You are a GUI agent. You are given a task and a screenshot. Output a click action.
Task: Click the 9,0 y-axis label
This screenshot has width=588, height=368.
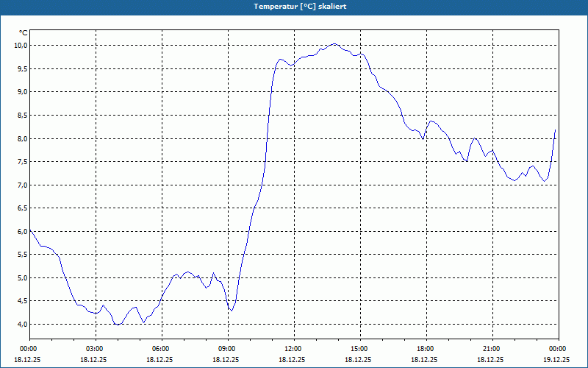pos(23,92)
